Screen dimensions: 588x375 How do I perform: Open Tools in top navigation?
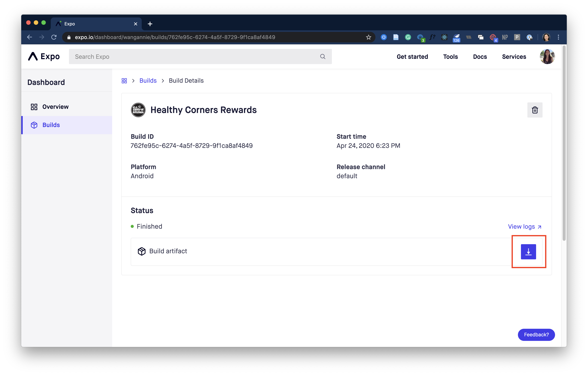450,57
